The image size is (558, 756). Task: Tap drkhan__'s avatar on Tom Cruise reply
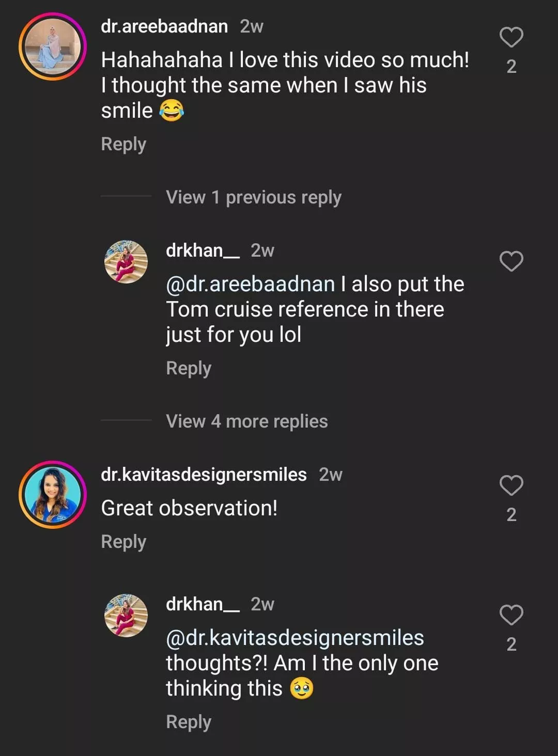(126, 262)
